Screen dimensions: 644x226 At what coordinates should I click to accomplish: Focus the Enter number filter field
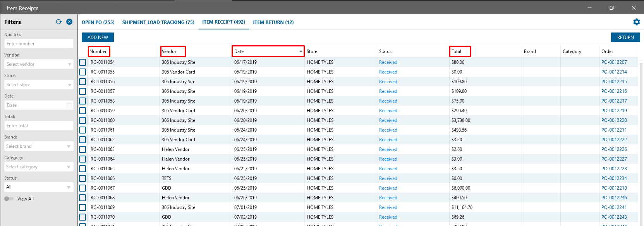39,44
